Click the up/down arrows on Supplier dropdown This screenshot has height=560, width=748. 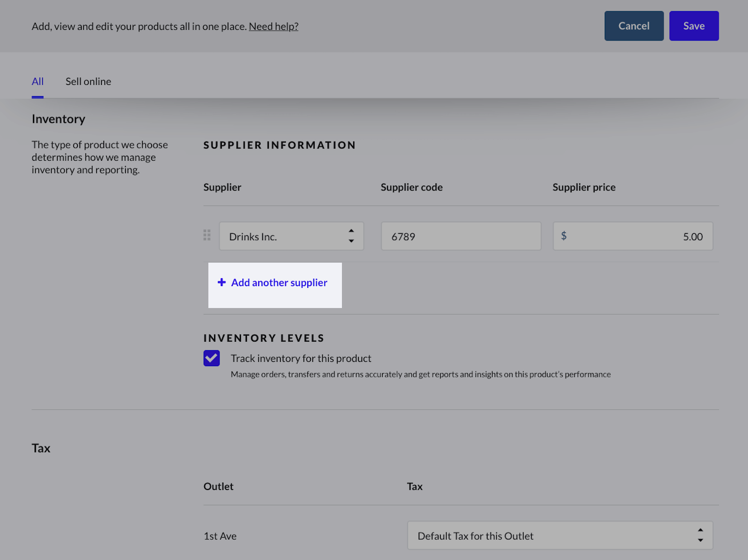(351, 236)
